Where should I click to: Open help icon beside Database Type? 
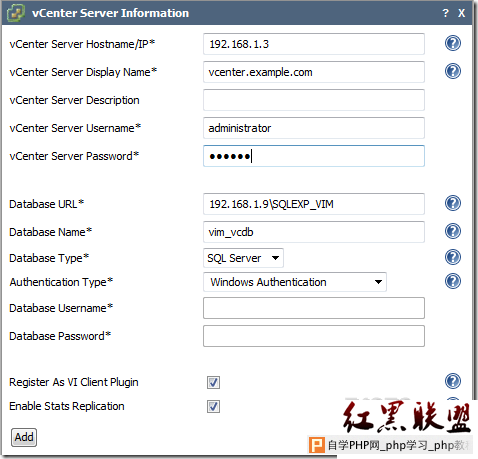point(453,257)
